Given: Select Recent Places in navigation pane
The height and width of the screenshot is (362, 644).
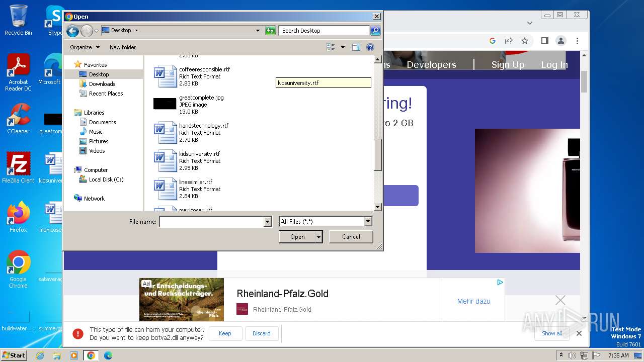Looking at the screenshot, I should point(106,94).
